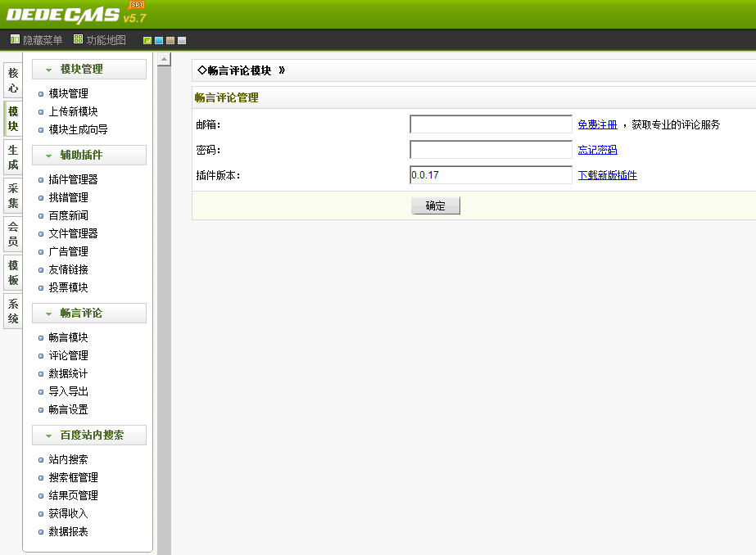
Task: Collapse the 模块管理 section header
Action: click(x=89, y=70)
